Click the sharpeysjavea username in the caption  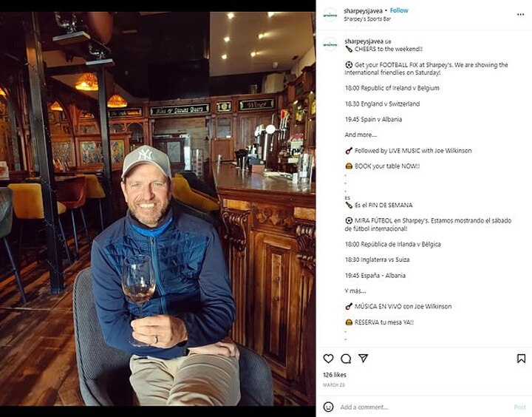click(364, 41)
